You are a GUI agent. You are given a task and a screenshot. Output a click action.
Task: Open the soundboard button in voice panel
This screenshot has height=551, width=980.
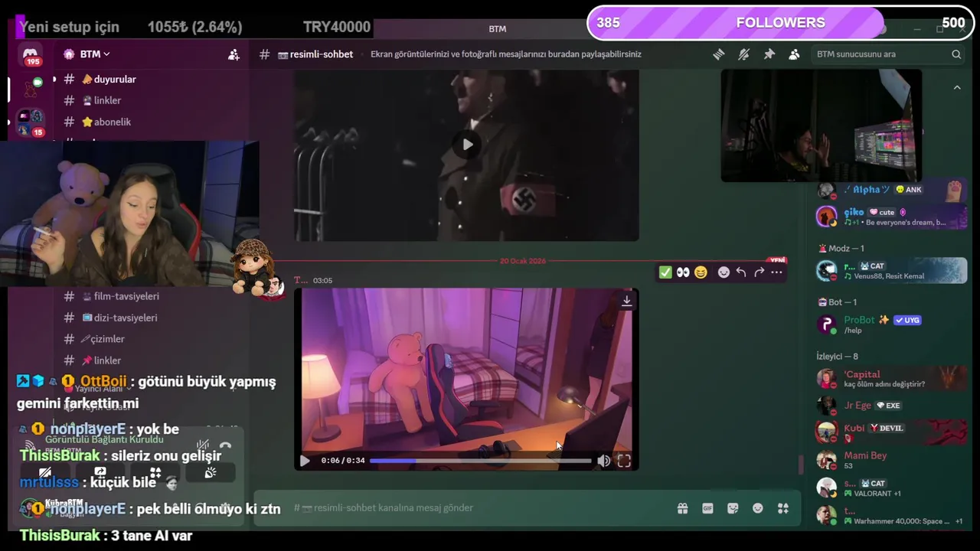(211, 473)
